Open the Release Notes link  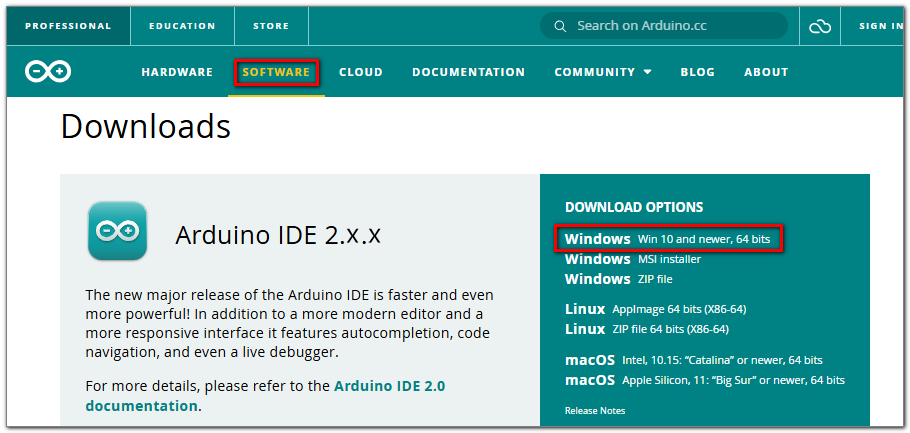(x=595, y=410)
